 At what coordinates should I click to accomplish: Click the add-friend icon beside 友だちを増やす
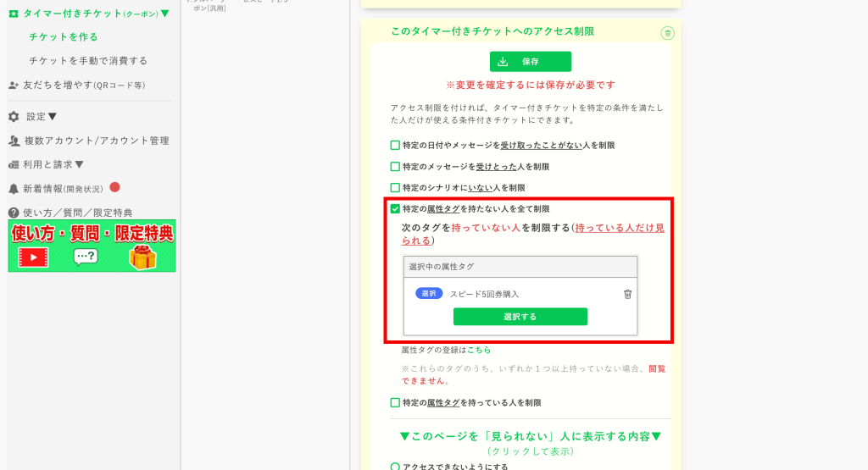[14, 86]
